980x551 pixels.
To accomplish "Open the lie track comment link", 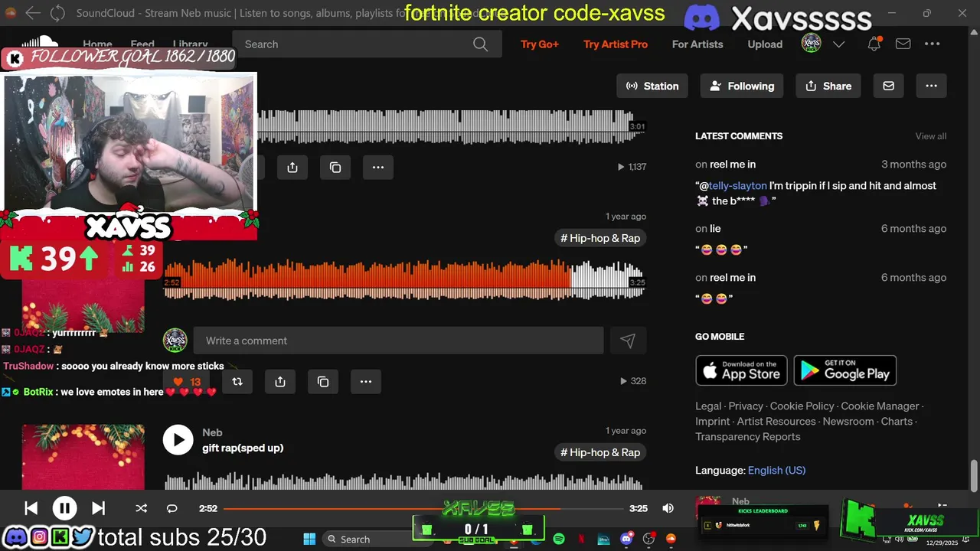I will point(715,229).
